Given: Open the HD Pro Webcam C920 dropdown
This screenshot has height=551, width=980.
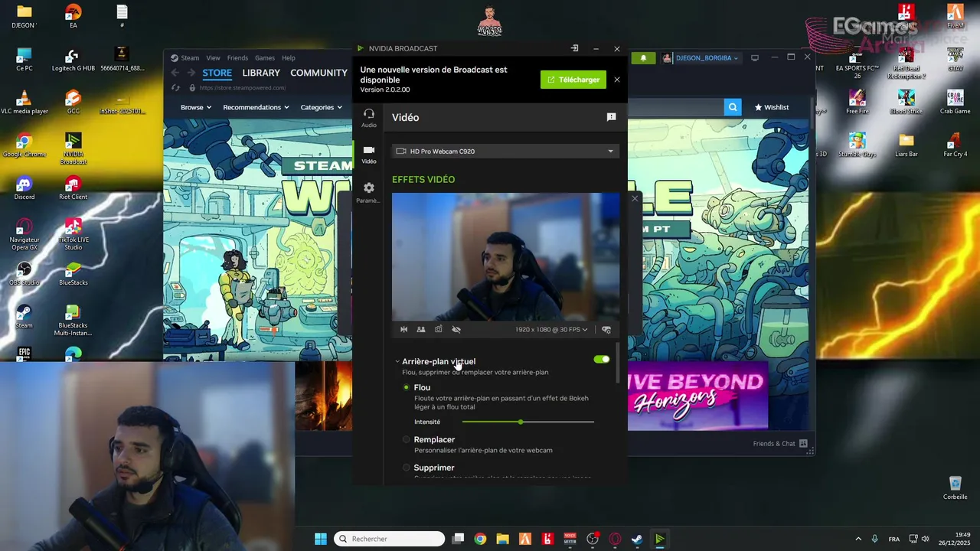Looking at the screenshot, I should (x=505, y=151).
